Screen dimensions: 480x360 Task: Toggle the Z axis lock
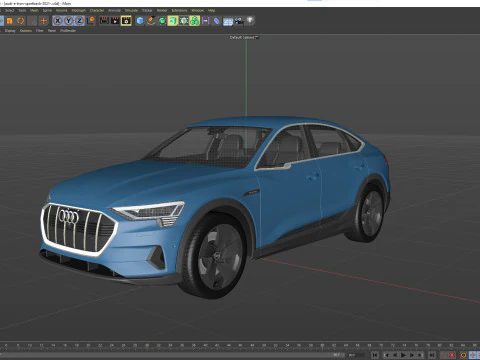coord(79,21)
